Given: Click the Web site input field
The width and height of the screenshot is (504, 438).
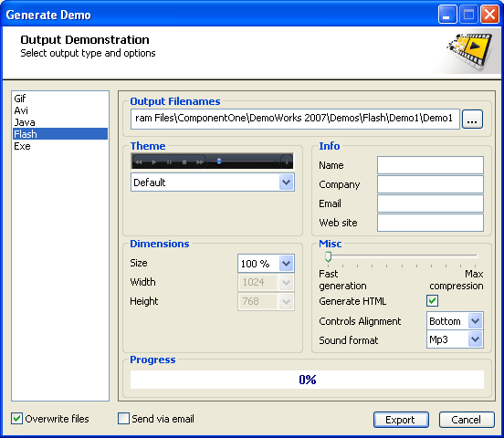Looking at the screenshot, I should pyautogui.click(x=430, y=223).
